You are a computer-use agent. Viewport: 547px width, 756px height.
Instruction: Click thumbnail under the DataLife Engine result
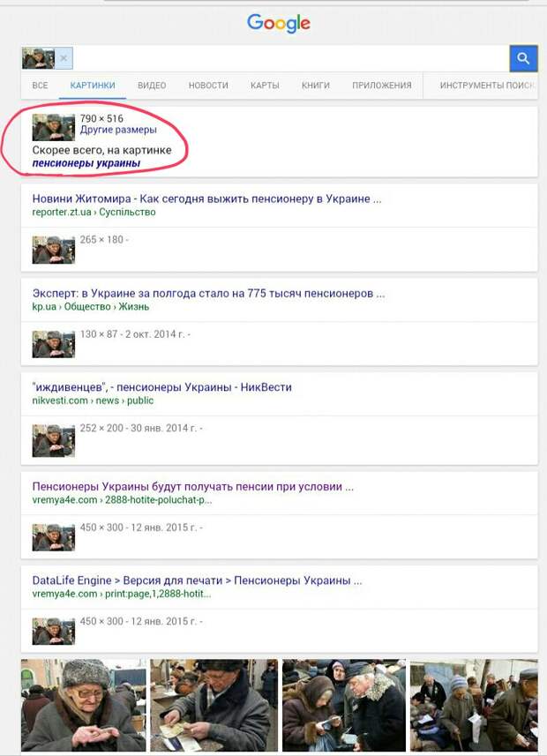pos(54,631)
